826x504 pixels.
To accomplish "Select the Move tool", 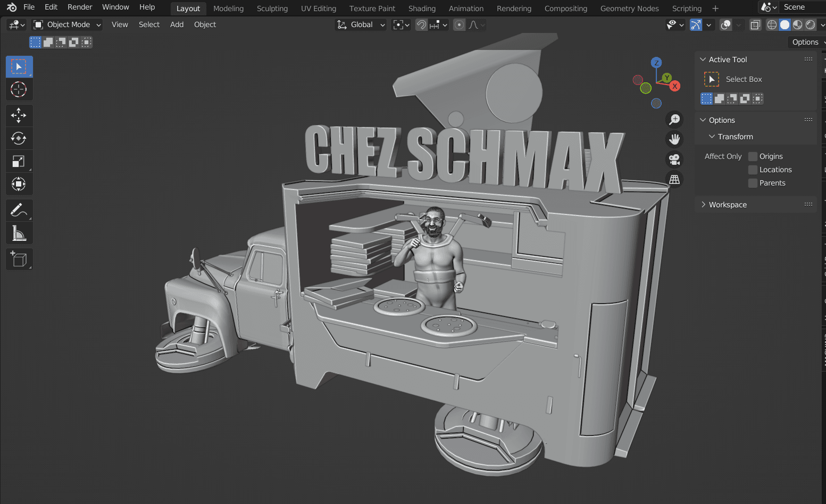I will 19,115.
